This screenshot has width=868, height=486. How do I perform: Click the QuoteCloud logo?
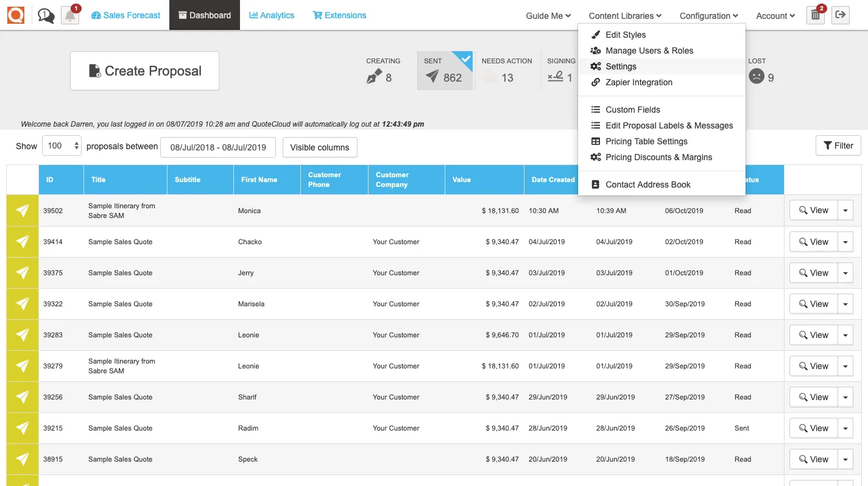click(x=16, y=14)
